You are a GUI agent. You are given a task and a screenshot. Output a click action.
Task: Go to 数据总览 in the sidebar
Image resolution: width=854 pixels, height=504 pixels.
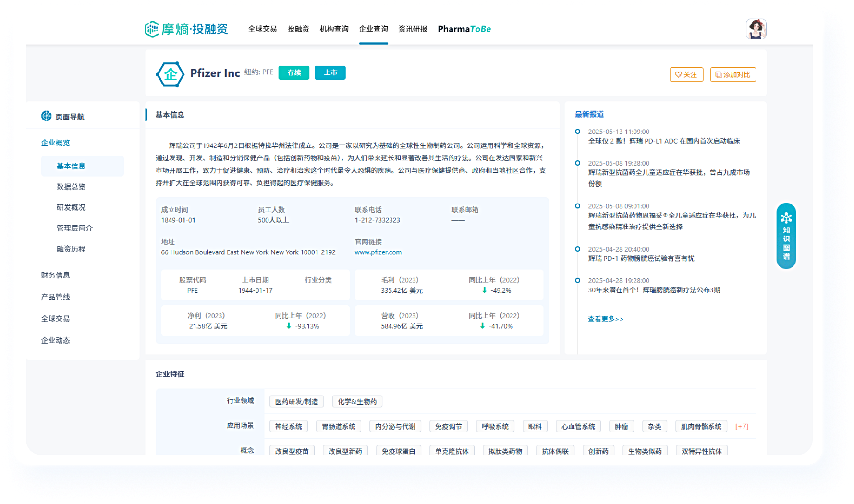point(71,187)
